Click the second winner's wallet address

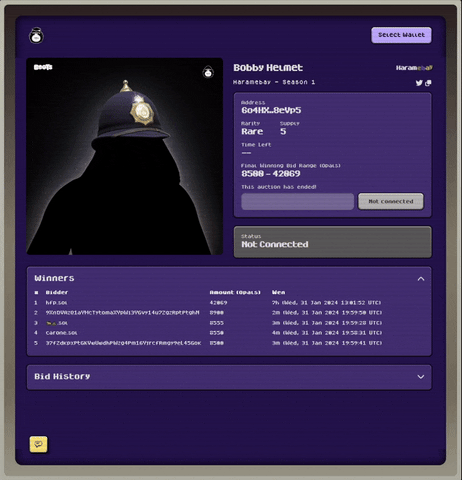pos(122,313)
